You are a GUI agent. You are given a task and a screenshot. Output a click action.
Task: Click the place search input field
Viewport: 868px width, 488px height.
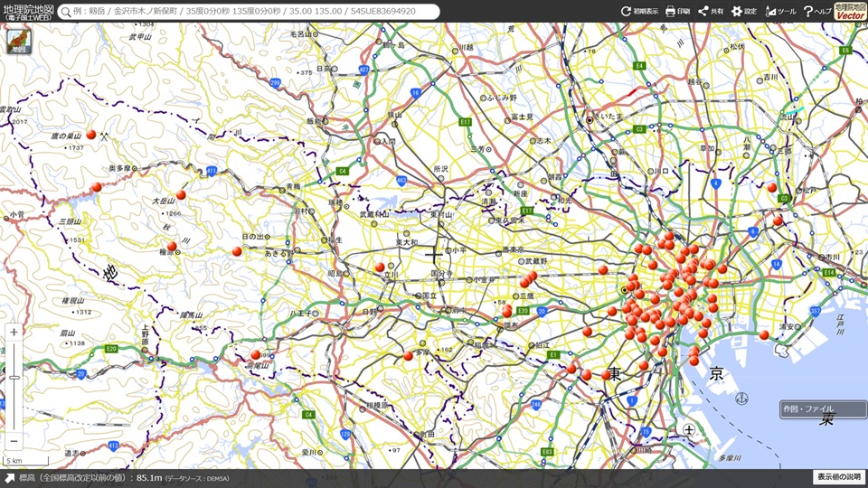point(253,12)
